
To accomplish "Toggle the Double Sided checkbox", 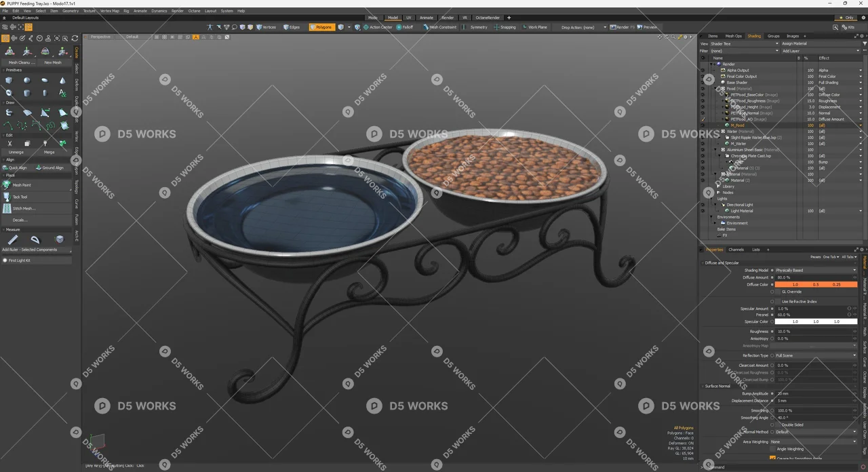I will pyautogui.click(x=778, y=425).
